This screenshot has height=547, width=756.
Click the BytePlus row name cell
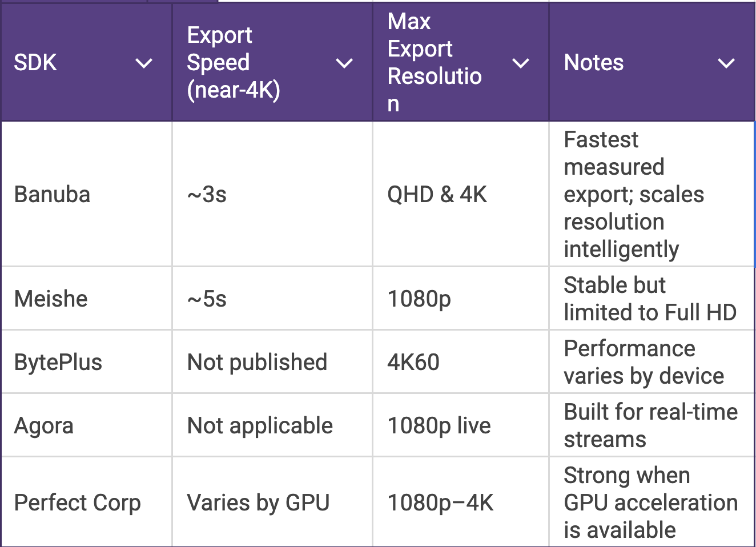pyautogui.click(x=58, y=363)
